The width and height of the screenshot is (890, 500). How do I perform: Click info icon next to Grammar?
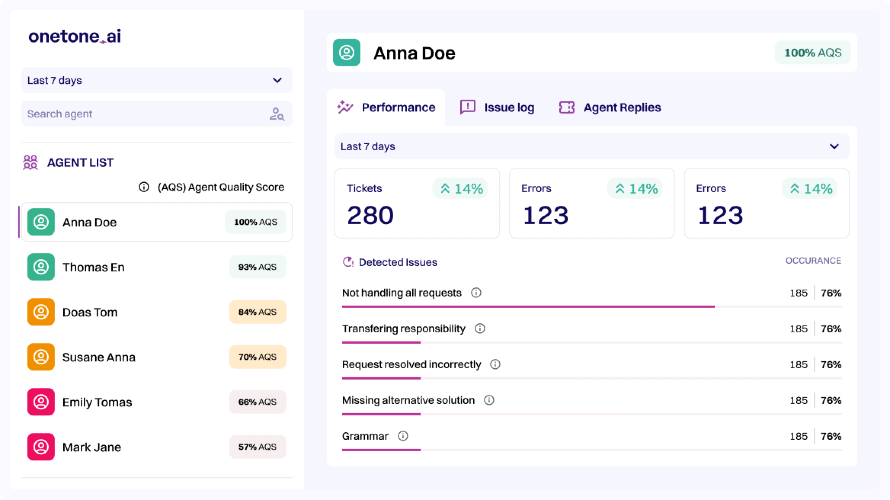click(x=402, y=436)
